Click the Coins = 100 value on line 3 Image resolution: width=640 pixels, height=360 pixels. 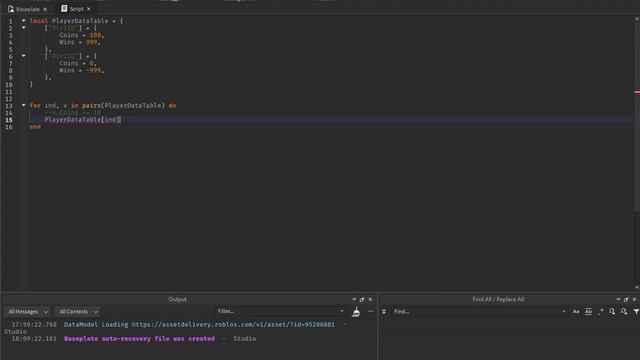[x=95, y=35]
